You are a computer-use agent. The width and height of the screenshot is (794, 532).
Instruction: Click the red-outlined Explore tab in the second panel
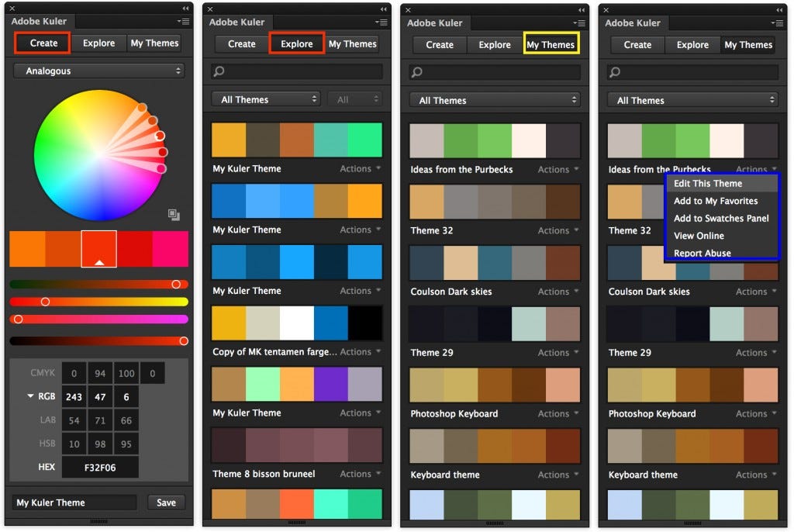297,44
